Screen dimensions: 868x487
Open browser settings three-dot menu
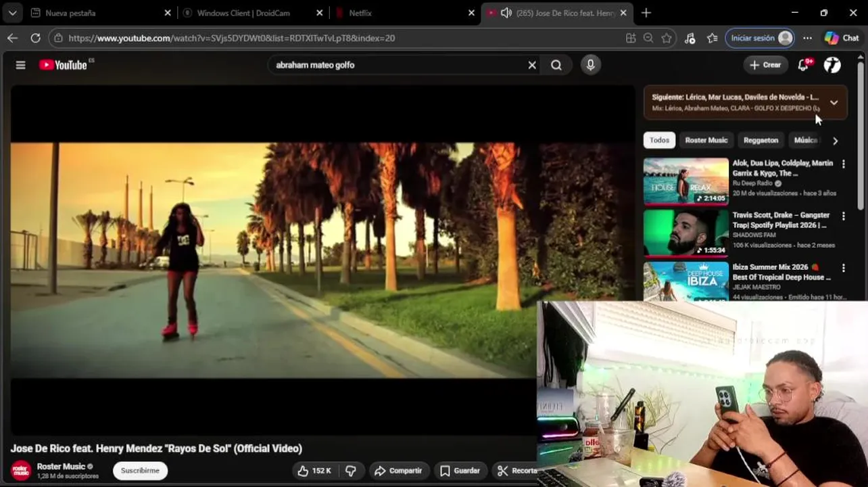coord(807,38)
